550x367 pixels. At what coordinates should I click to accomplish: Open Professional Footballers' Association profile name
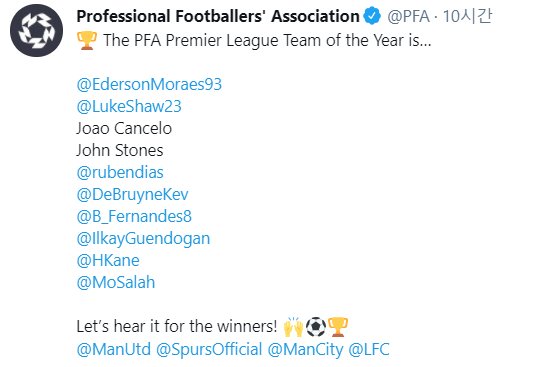coord(218,16)
